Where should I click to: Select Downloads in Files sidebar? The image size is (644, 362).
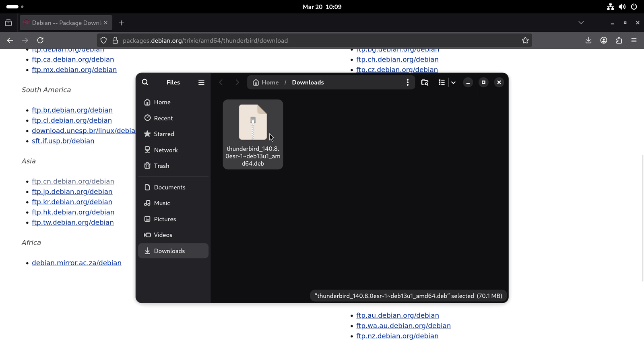tap(173, 251)
